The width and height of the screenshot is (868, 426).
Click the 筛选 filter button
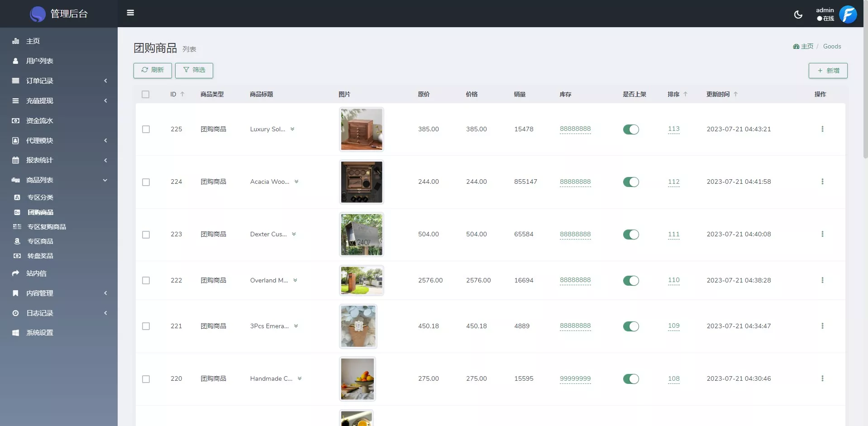[x=194, y=70]
